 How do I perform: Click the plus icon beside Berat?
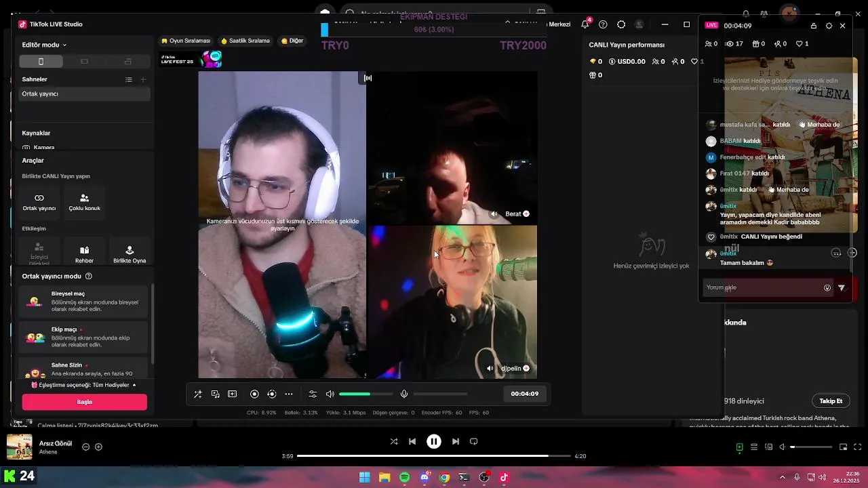tap(526, 214)
